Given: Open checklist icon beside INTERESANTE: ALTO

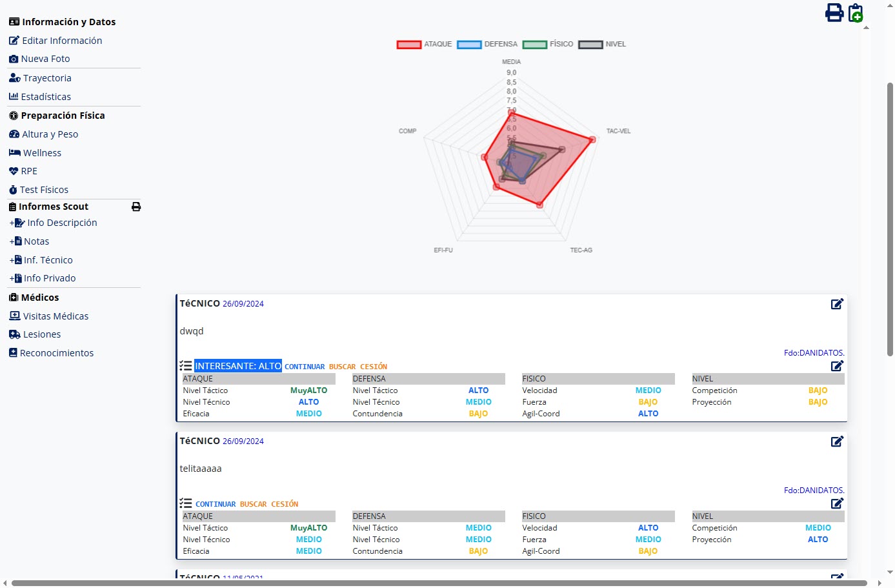Looking at the screenshot, I should click(x=186, y=366).
